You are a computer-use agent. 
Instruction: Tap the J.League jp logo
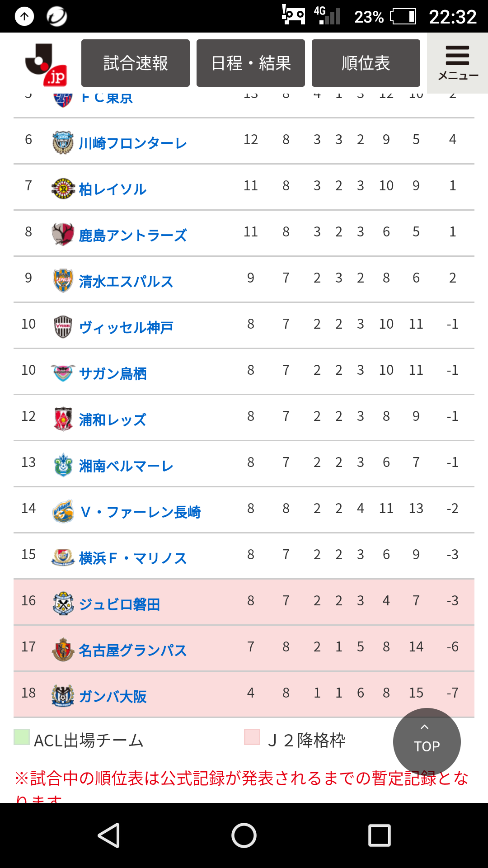click(47, 64)
